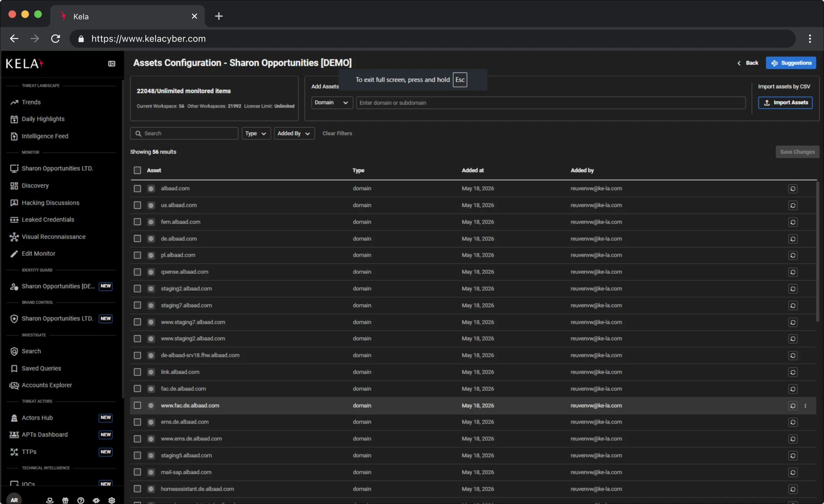The height and width of the screenshot is (504, 824).
Task: Check the fem.albaad.com checkbox
Action: (x=137, y=222)
